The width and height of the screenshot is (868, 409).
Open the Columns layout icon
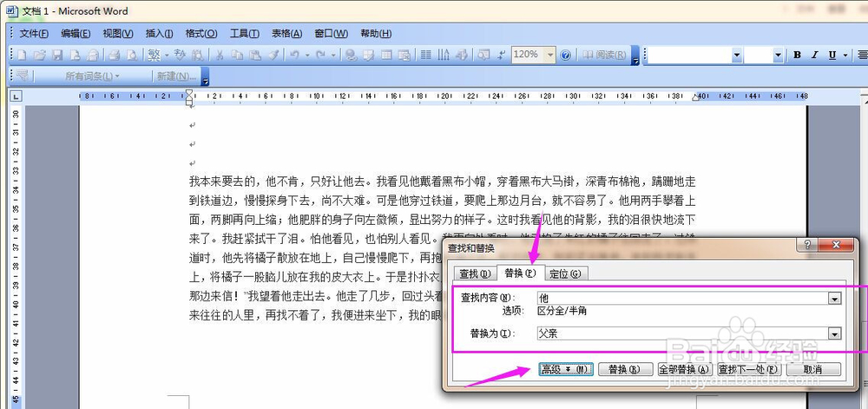coord(425,55)
